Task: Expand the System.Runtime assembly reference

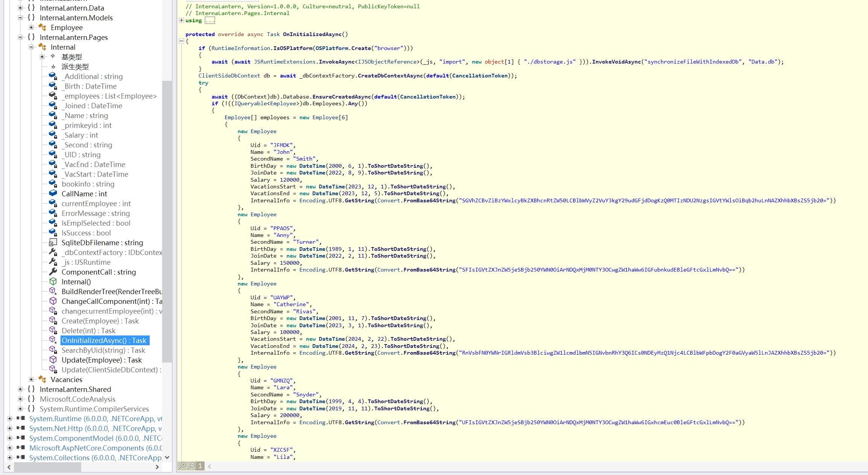Action: pos(9,418)
